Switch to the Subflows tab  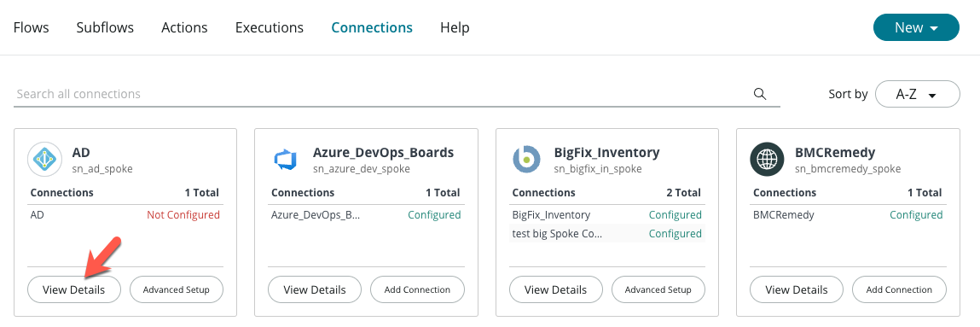click(x=105, y=27)
